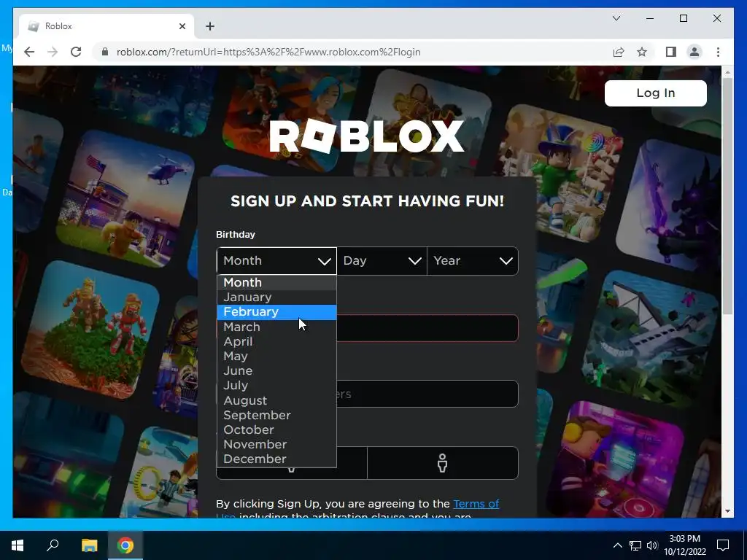The height and width of the screenshot is (560, 747).
Task: Open the taskbar clock and date
Action: [x=685, y=545]
